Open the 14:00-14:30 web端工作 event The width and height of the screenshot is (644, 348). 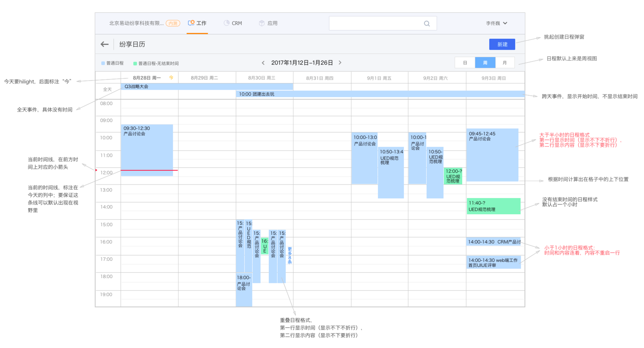(493, 262)
